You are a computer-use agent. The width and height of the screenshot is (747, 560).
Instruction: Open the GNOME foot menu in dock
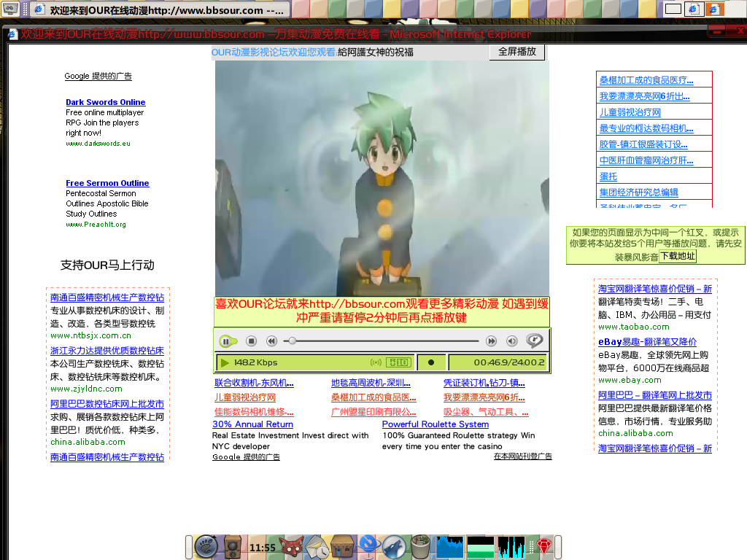pyautogui.click(x=206, y=547)
